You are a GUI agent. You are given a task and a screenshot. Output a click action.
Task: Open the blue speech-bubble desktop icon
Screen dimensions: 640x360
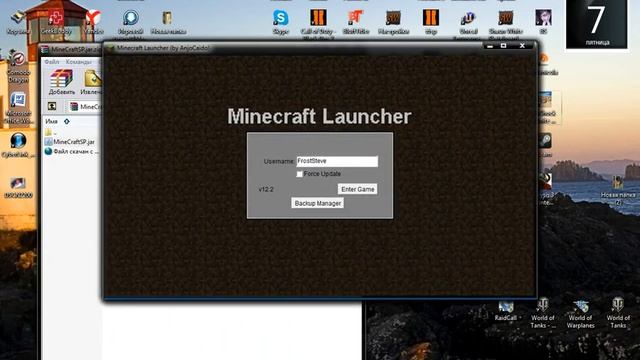(131, 21)
